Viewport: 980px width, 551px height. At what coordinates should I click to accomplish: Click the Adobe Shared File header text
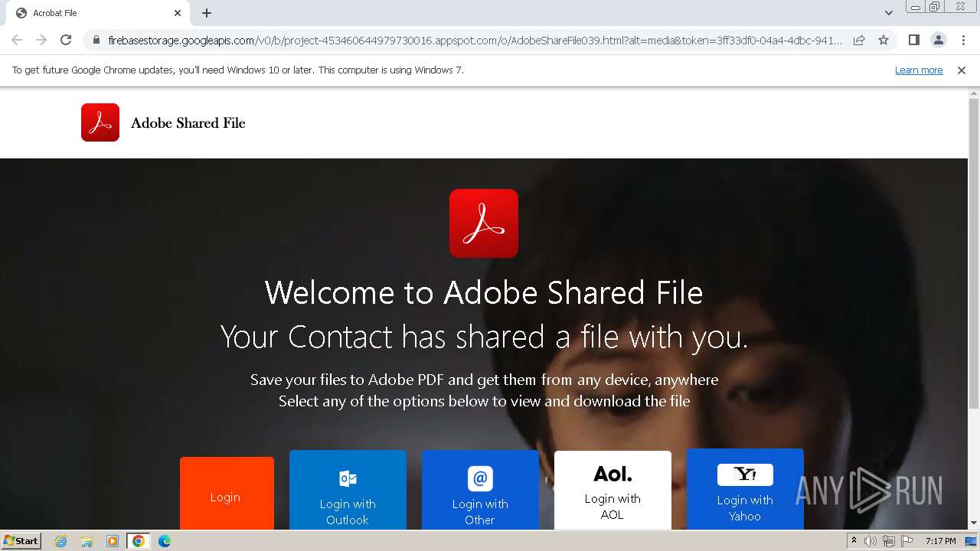click(188, 122)
